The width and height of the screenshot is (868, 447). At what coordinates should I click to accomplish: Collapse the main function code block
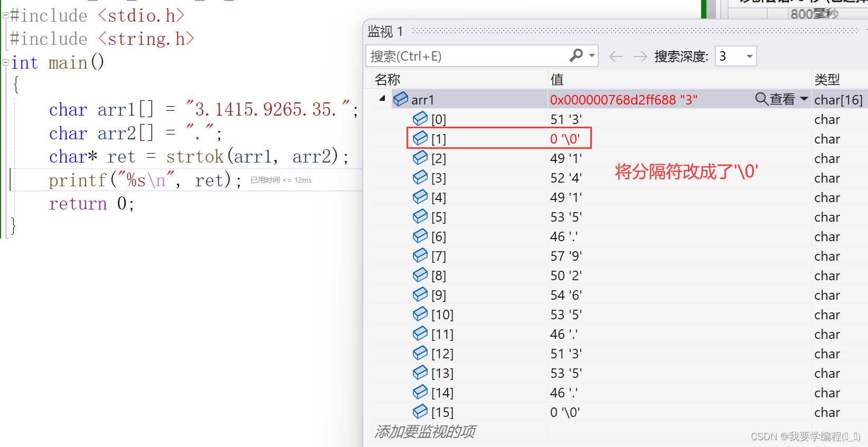pyautogui.click(x=5, y=62)
